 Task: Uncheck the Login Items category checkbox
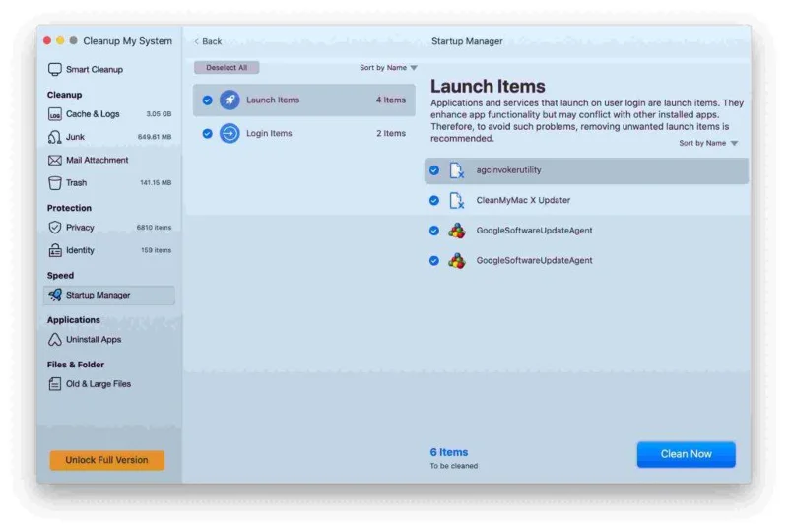(208, 134)
